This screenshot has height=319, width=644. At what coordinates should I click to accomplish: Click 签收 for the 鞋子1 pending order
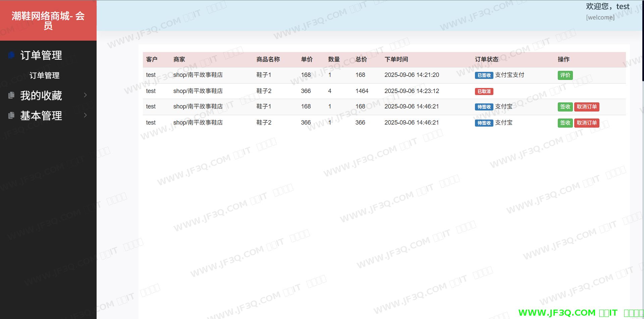[x=565, y=107]
